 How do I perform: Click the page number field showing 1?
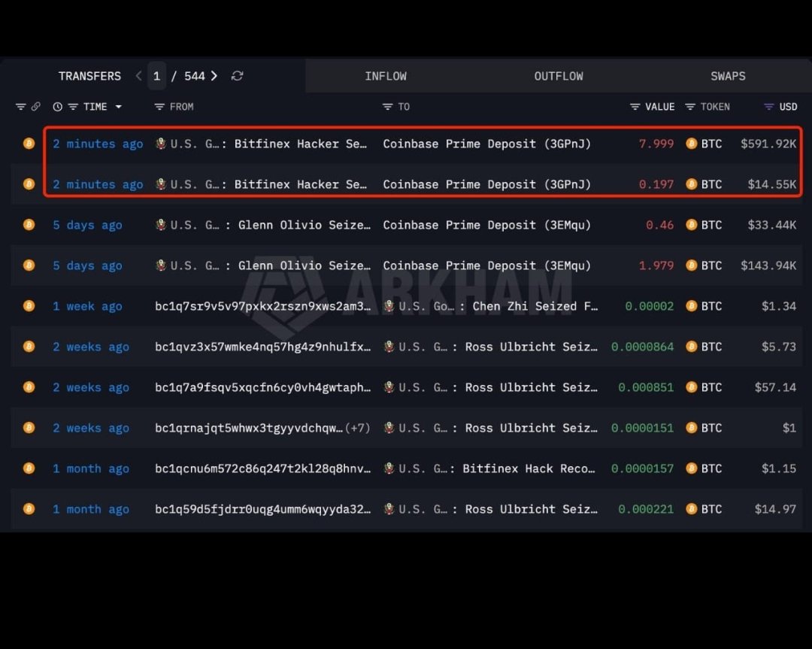[x=156, y=75]
